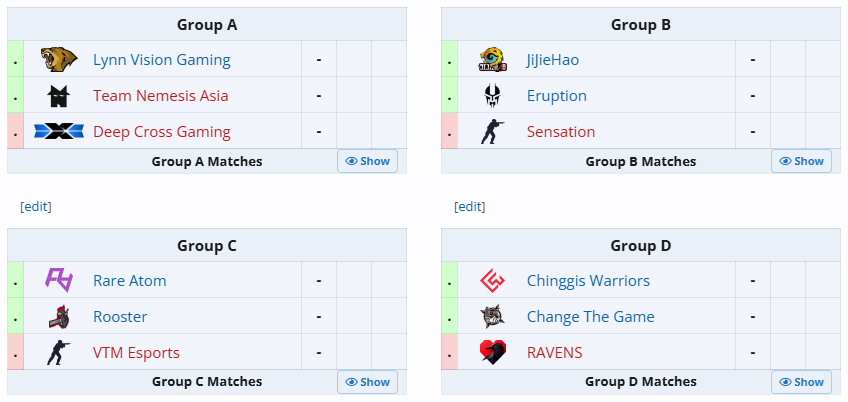Click the Rare Atom team logo
Image resolution: width=848 pixels, height=402 pixels.
58,281
